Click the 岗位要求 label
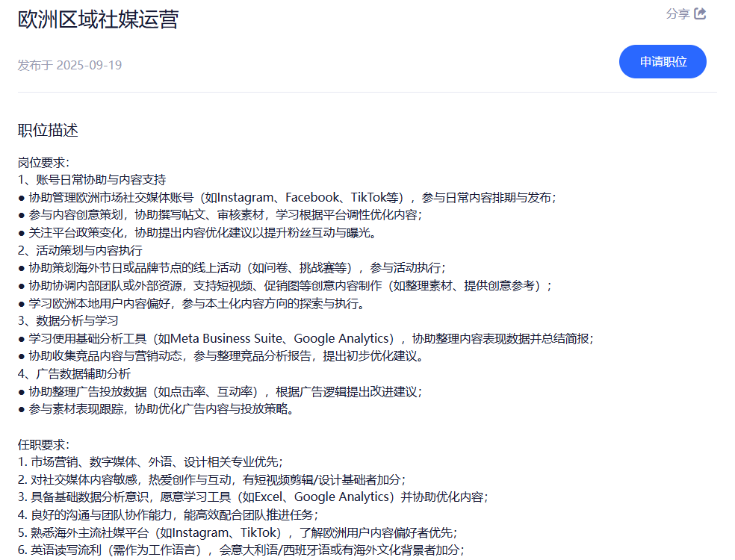Screen dimensions: 735x560 coord(43,162)
